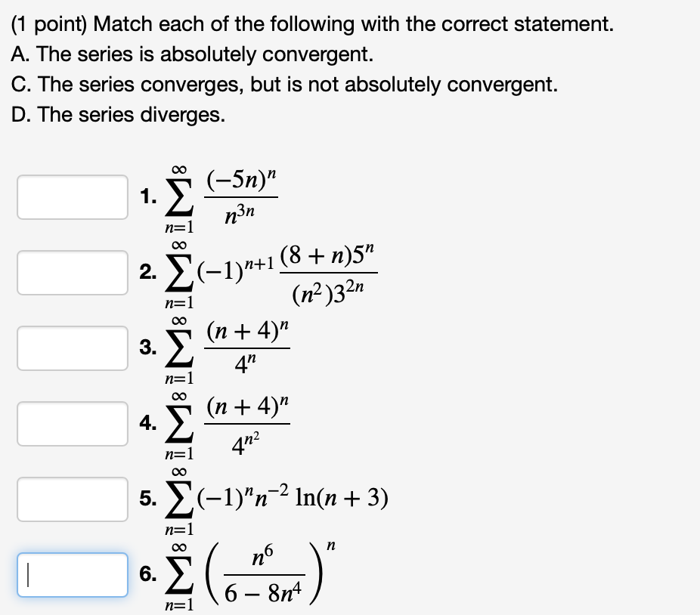
Task: Select the series labeled 1 with (-5n)^n
Action: point(227,195)
